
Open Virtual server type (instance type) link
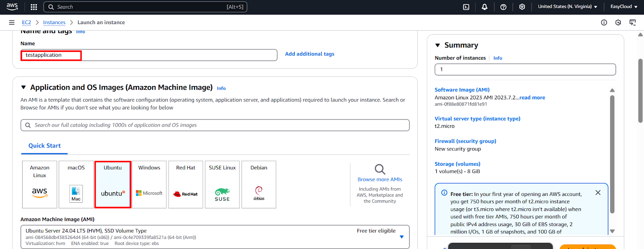[477, 119]
